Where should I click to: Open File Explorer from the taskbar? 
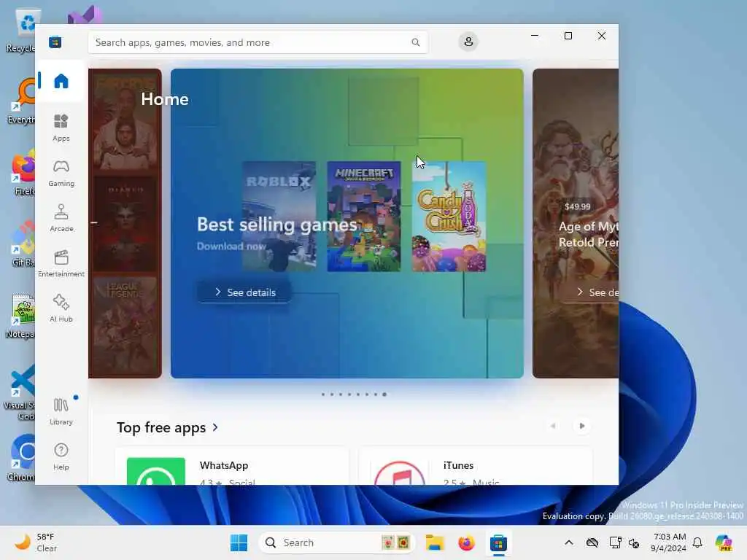coord(435,542)
